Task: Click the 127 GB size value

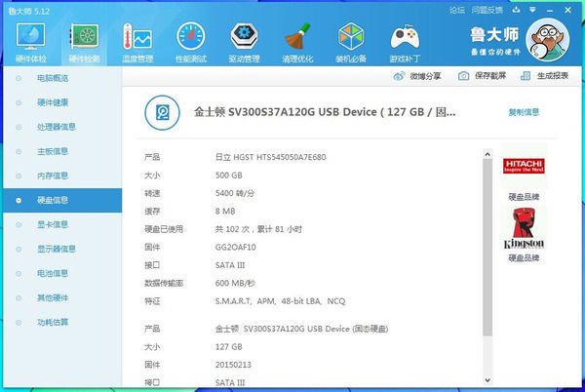Action: 229,347
